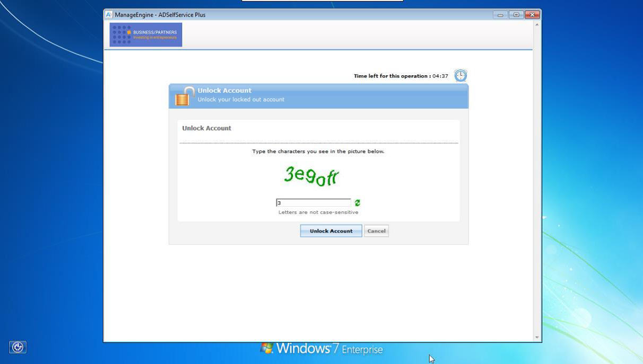Click the Unlock Account button
The width and height of the screenshot is (643, 364).
click(x=331, y=231)
